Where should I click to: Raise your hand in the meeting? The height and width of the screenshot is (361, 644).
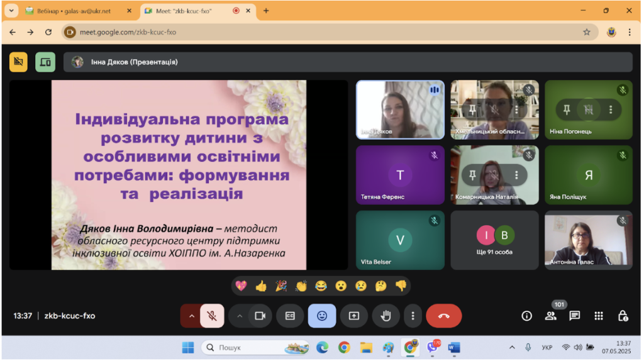click(x=386, y=316)
